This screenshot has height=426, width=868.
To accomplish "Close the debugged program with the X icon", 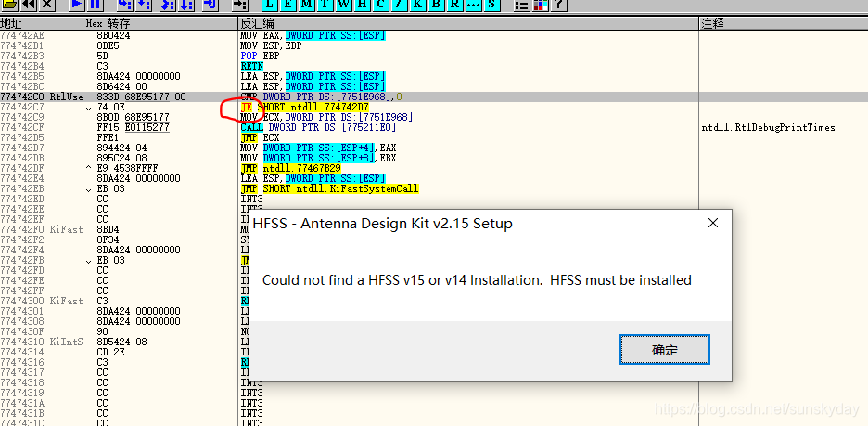I will click(47, 5).
